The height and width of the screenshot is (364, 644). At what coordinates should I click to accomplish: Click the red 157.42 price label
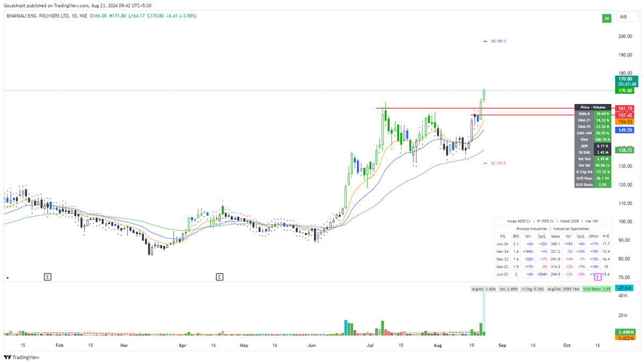point(626,115)
